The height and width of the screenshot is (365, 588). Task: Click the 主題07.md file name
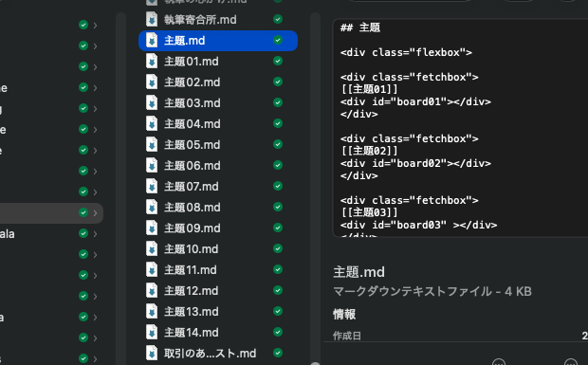pyautogui.click(x=192, y=187)
